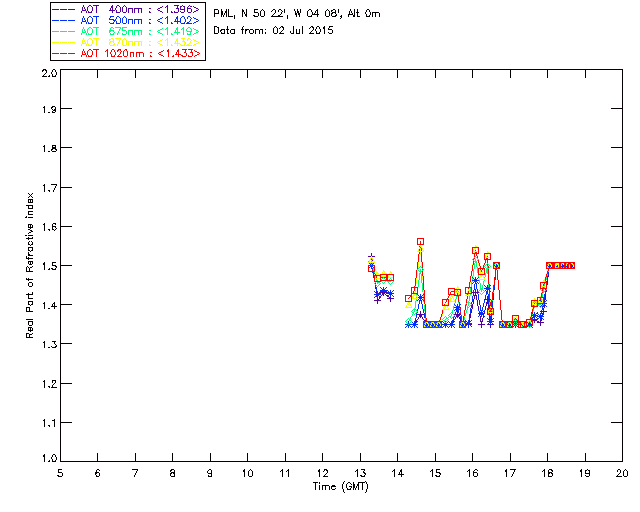Click the AOT 870nm legend entry

coord(126,42)
